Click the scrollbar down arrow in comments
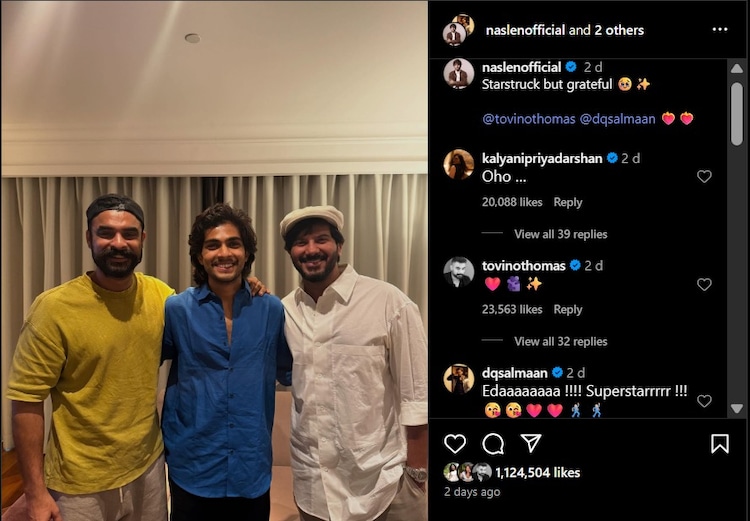Viewport: 750px width, 521px height. coord(737,409)
